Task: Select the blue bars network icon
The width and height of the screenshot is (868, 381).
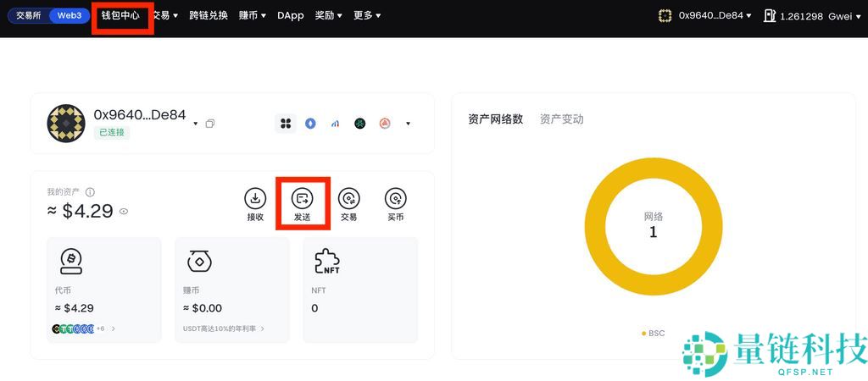Action: (x=335, y=124)
